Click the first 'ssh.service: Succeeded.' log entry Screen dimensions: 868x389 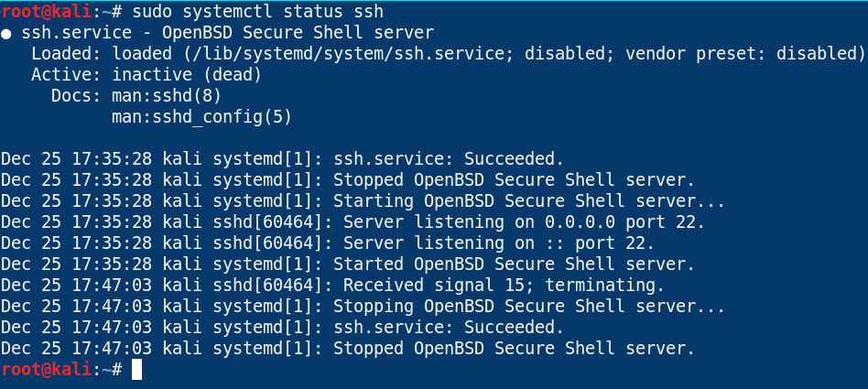[282, 159]
